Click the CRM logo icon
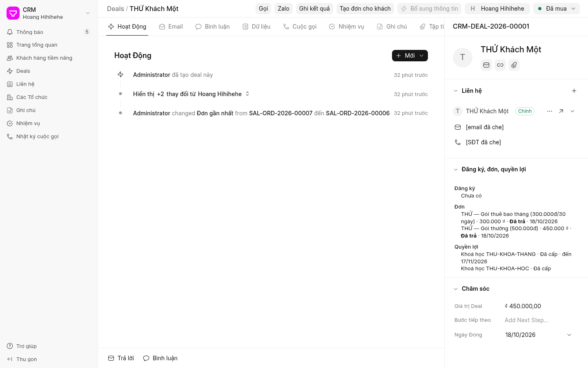 tap(13, 13)
